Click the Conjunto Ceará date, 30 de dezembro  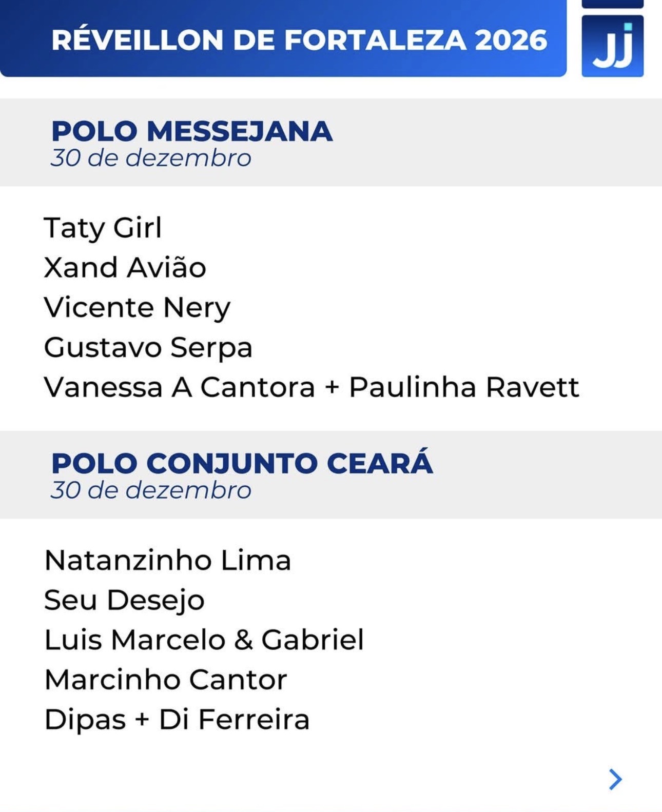click(151, 490)
